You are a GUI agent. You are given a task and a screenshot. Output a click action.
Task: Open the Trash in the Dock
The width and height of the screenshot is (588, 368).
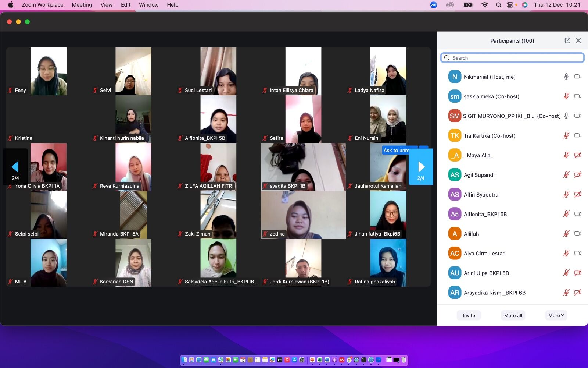(404, 360)
